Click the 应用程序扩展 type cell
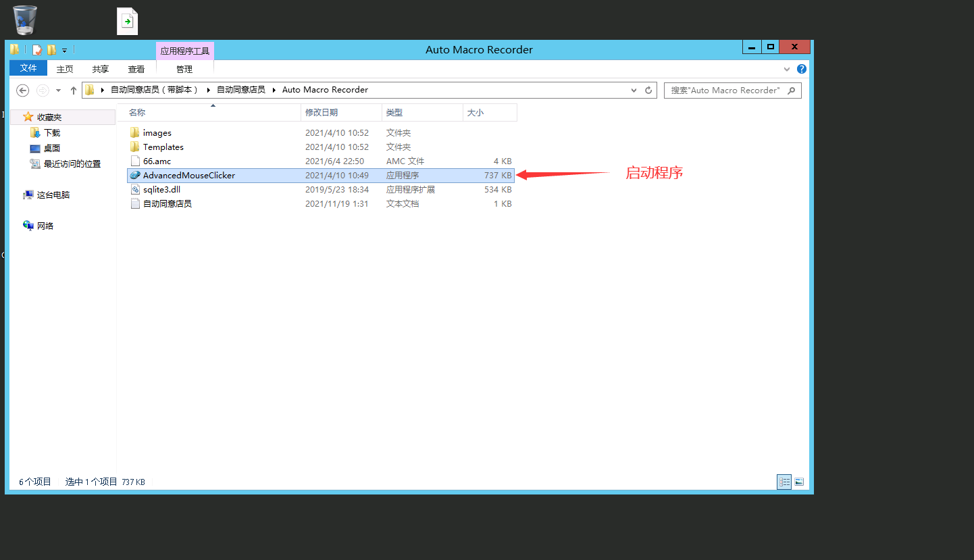Image resolution: width=974 pixels, height=560 pixels. click(x=411, y=189)
